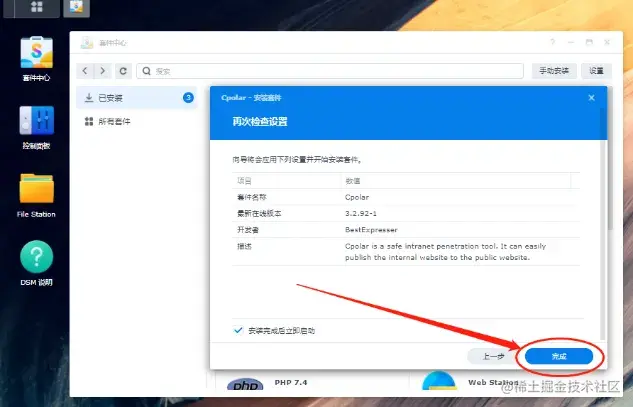This screenshot has width=633, height=407.
Task: Close the Package Center window
Action: pos(607,42)
